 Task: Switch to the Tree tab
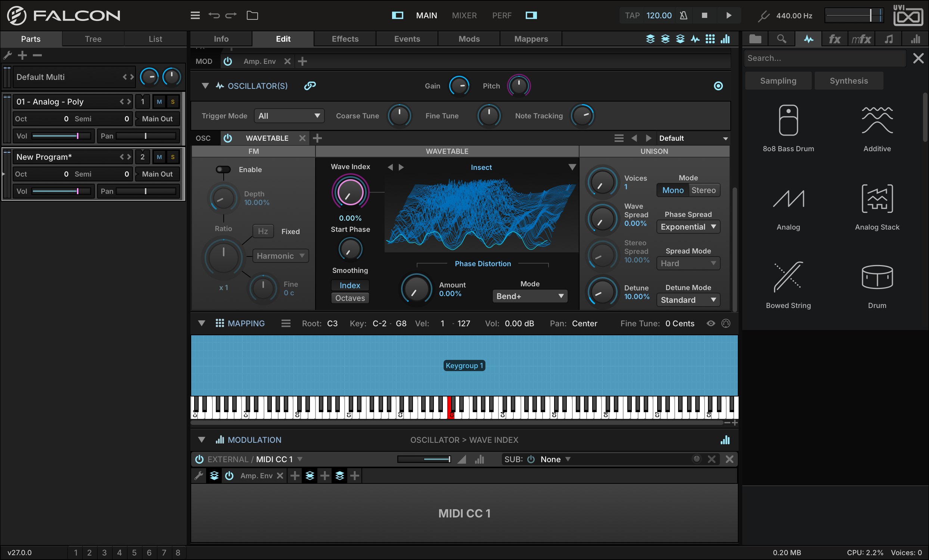pos(93,39)
